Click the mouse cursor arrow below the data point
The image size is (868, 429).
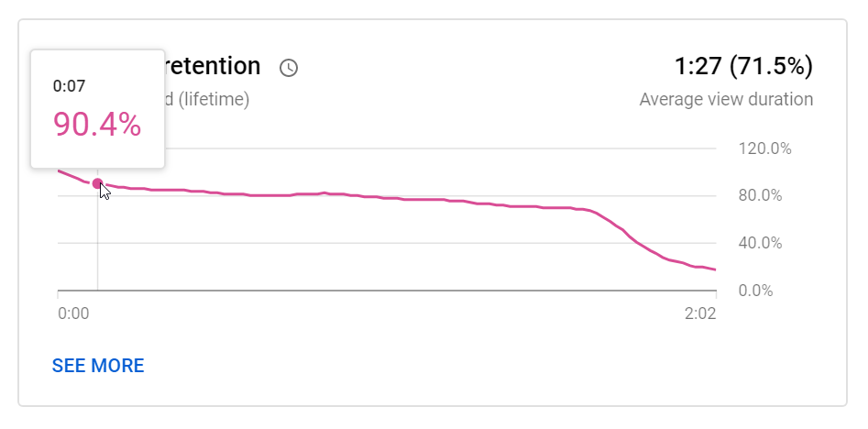(x=104, y=191)
